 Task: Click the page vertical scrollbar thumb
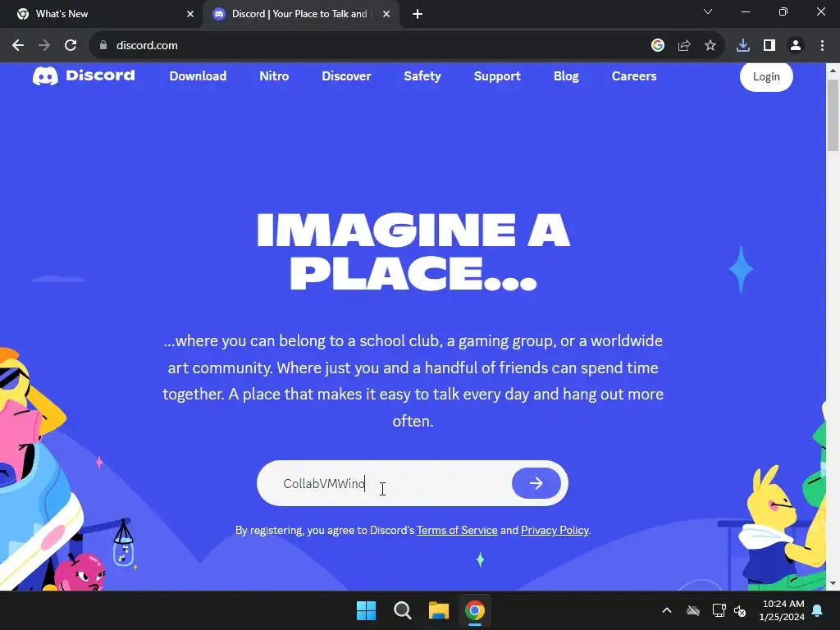[833, 115]
